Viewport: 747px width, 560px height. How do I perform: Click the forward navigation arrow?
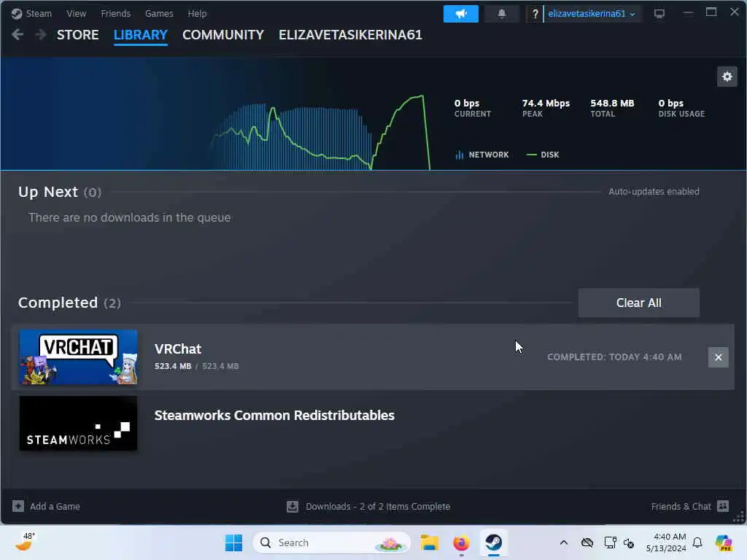click(x=41, y=35)
